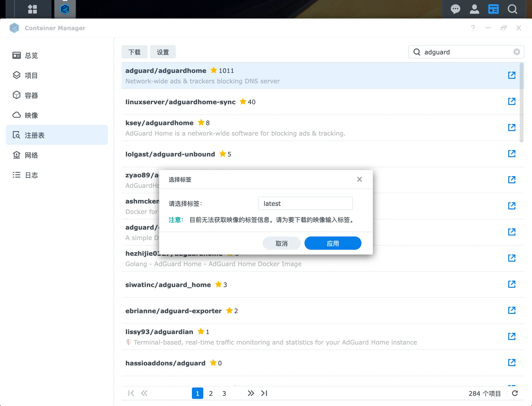Click the results list vertical scrollbar
The width and height of the screenshot is (532, 406).
coord(521,103)
